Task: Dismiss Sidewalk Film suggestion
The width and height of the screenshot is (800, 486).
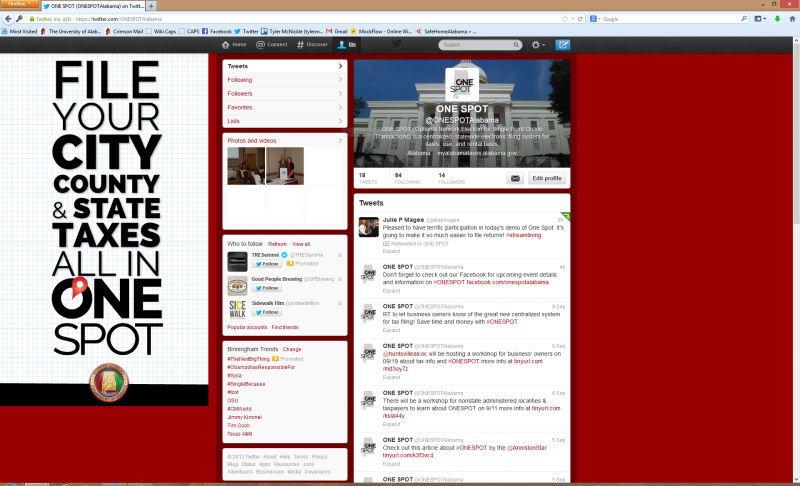Action: (x=340, y=303)
